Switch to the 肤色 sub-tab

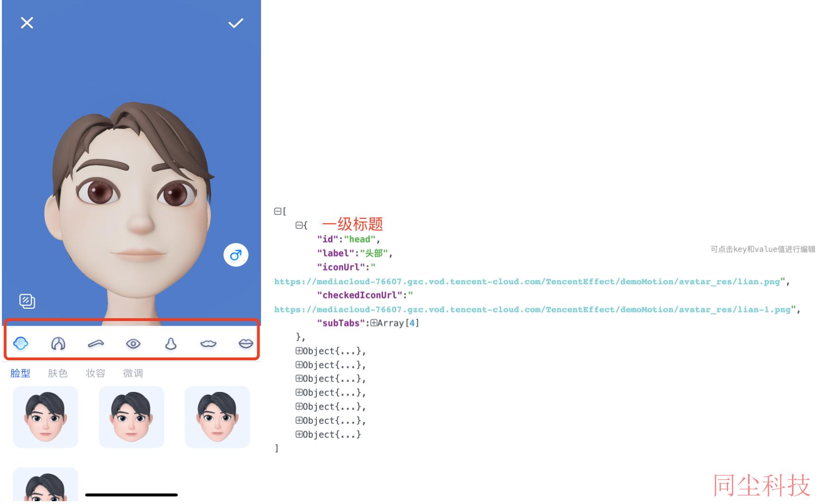point(58,373)
